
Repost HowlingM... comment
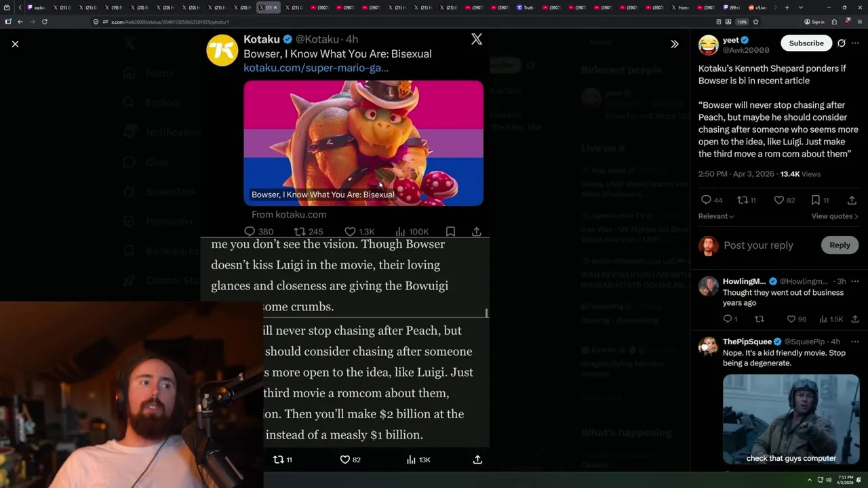(759, 319)
